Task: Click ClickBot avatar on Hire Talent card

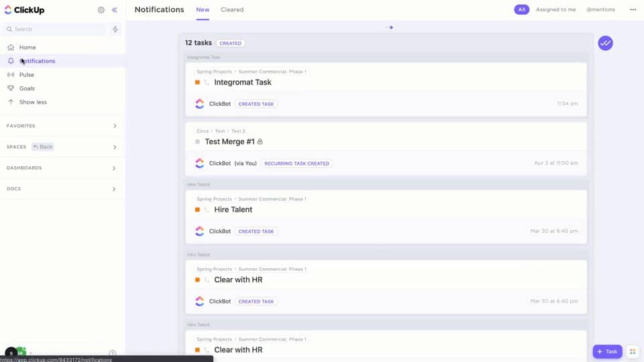Action: [200, 231]
